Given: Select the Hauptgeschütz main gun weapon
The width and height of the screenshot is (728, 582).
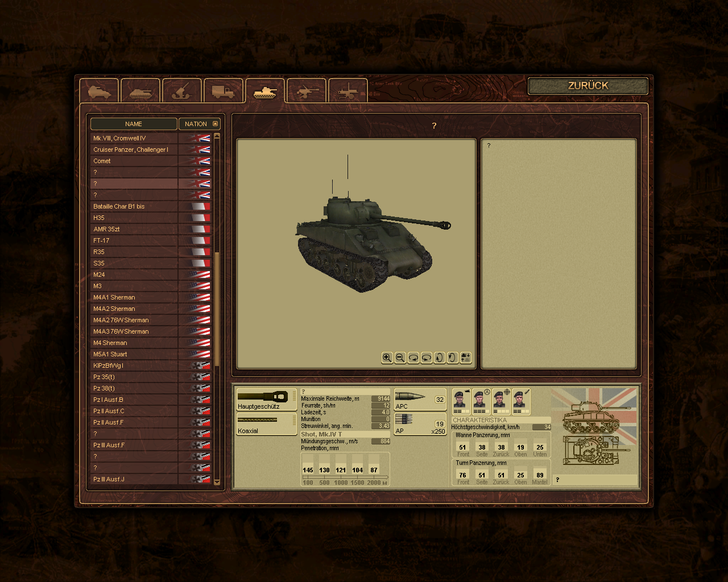Looking at the screenshot, I should pyautogui.click(x=266, y=400).
